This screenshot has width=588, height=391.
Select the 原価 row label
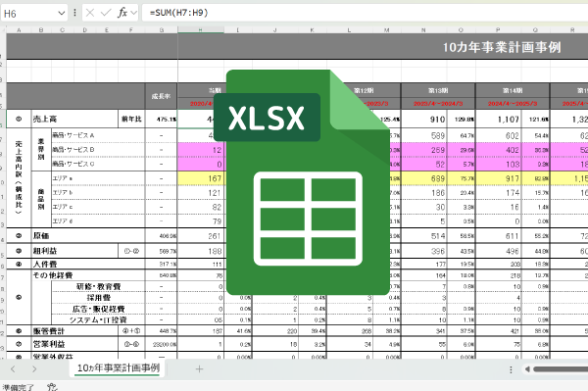click(41, 236)
